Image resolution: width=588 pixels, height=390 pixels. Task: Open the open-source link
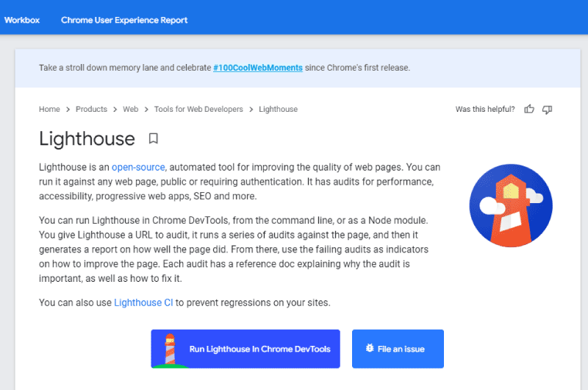pyautogui.click(x=138, y=167)
